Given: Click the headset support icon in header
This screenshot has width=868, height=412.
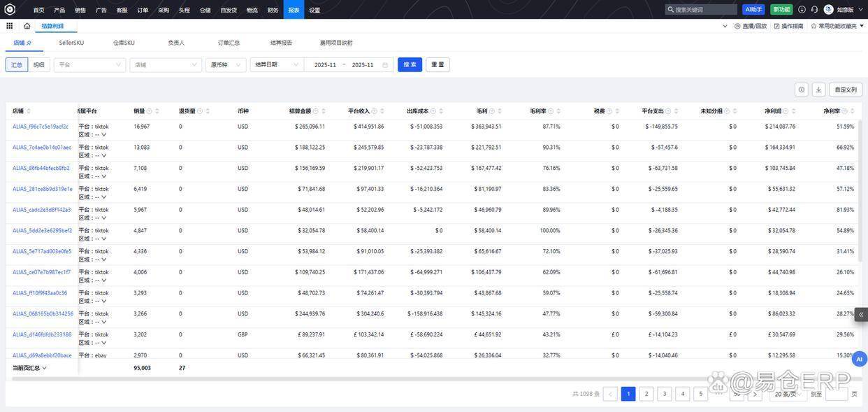Looking at the screenshot, I should point(814,10).
